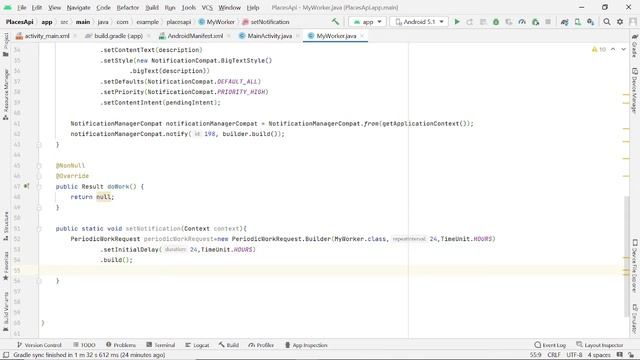Screen dimensions: 640x360
Task: Open the Device Manager right sidebar panel
Action: click(x=635, y=90)
